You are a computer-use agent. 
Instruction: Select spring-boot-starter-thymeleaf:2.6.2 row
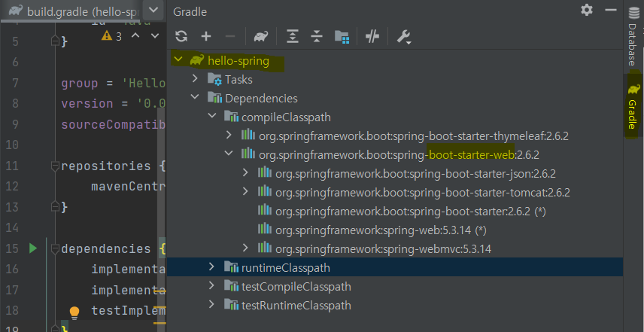click(395, 136)
